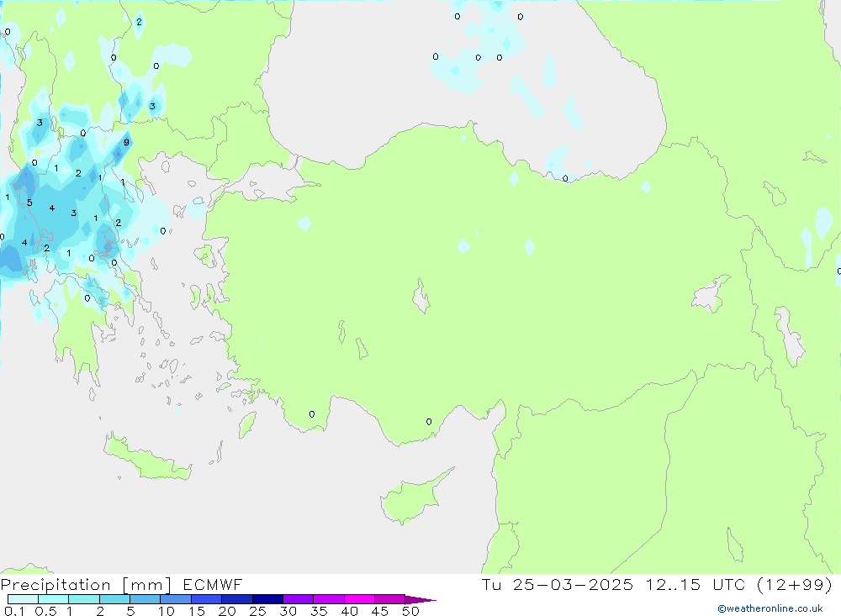
Task: Click the '9' precipitation value on map
Action: 127,142
